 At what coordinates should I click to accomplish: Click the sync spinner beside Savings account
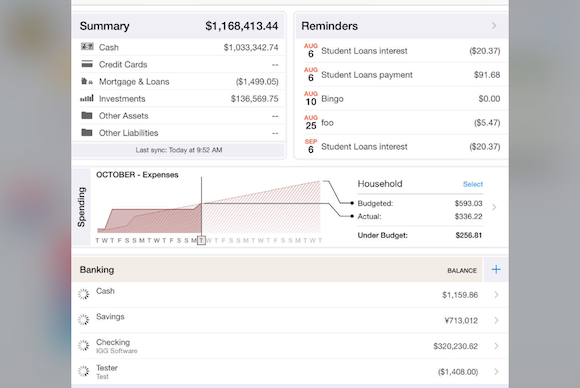[84, 320]
